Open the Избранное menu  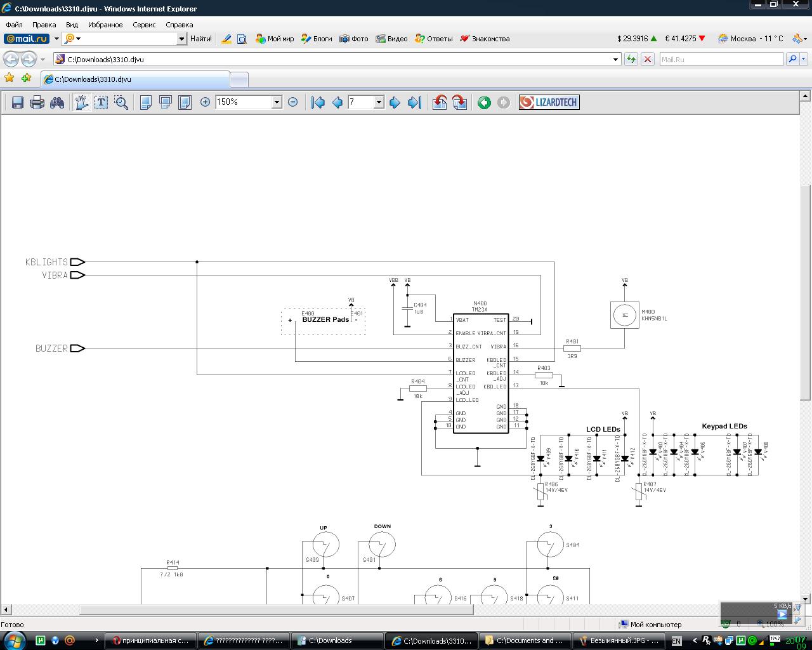pyautogui.click(x=105, y=25)
